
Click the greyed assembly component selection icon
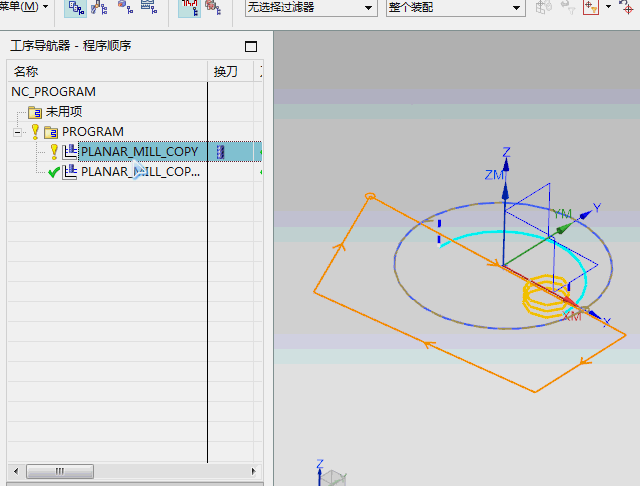coord(544,7)
